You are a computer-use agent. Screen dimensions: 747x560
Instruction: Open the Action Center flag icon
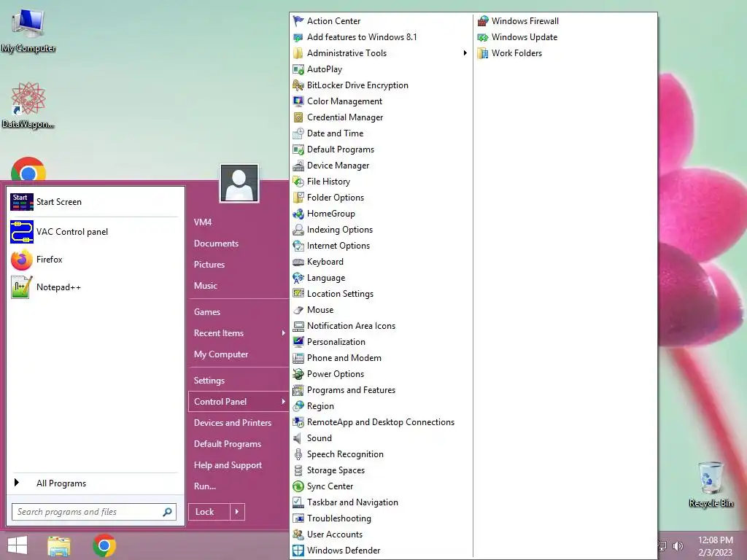(x=298, y=21)
